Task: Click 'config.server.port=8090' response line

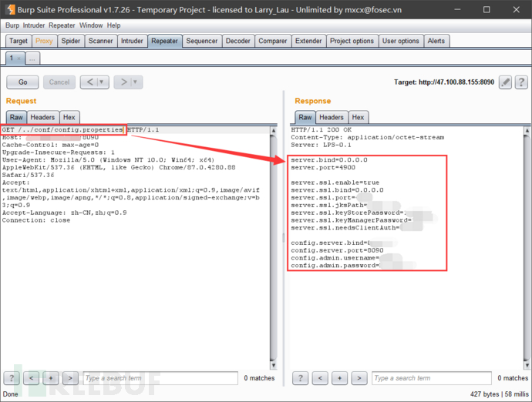Action: (x=337, y=250)
